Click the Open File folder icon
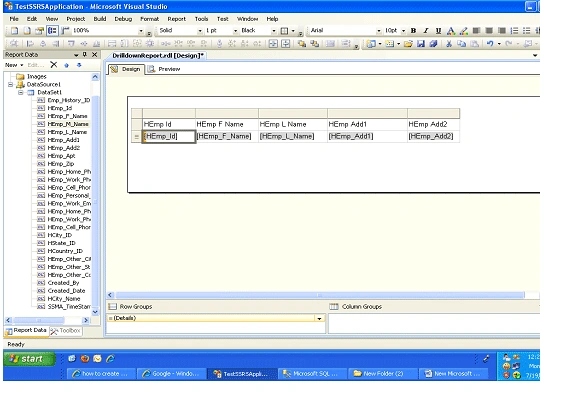 (408, 44)
